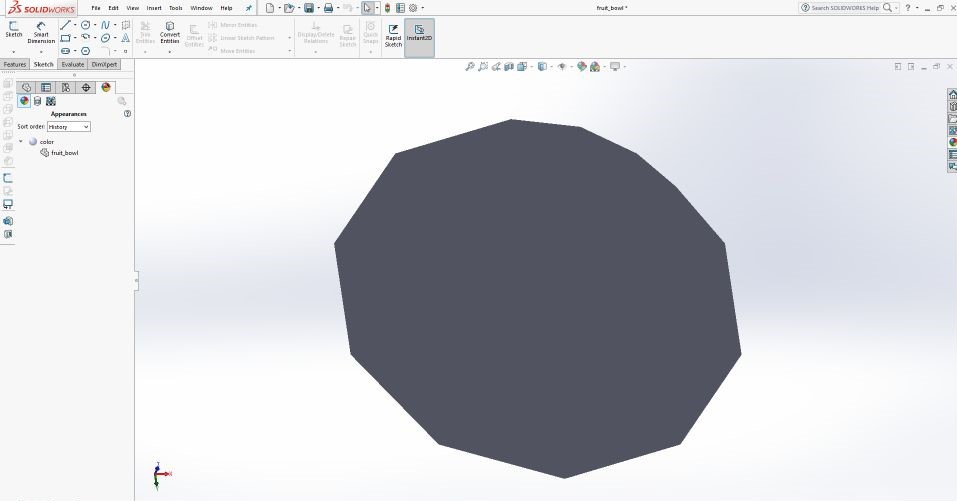Open the Sort order History dropdown
957x501 pixels.
(x=68, y=126)
